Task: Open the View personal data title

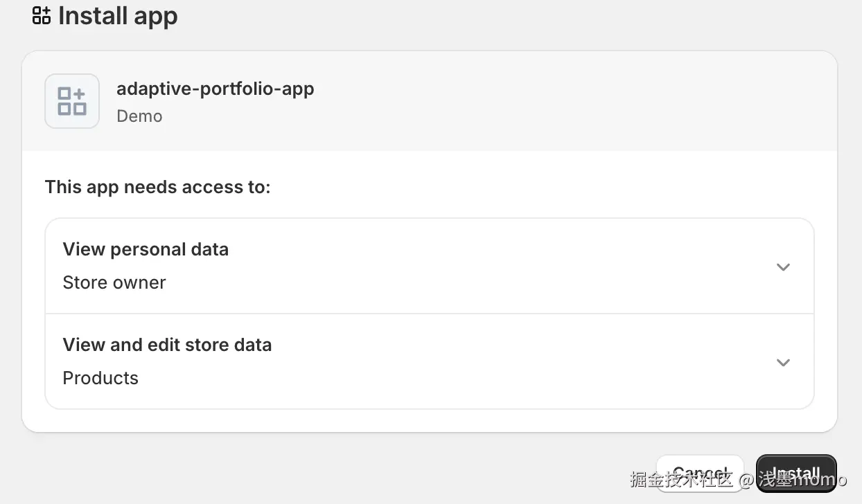Action: tap(146, 249)
